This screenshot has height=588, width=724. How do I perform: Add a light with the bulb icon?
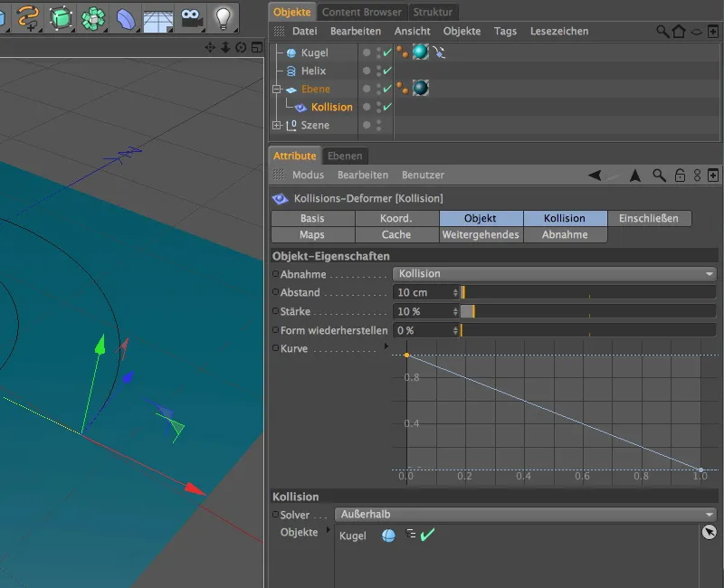(x=224, y=18)
